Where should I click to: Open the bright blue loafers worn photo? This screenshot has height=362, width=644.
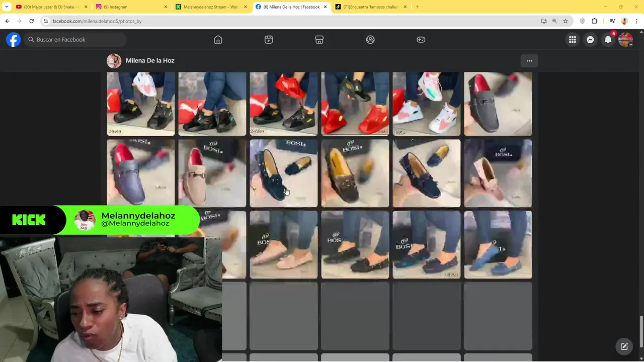498,245
